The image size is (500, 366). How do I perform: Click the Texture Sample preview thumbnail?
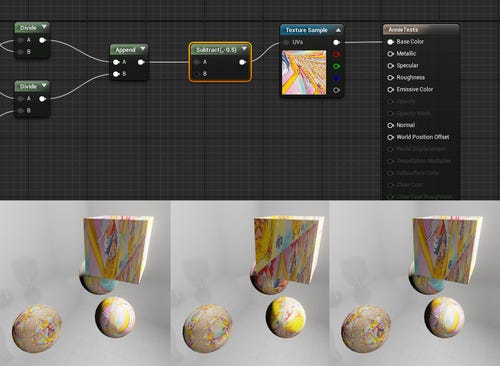click(304, 72)
